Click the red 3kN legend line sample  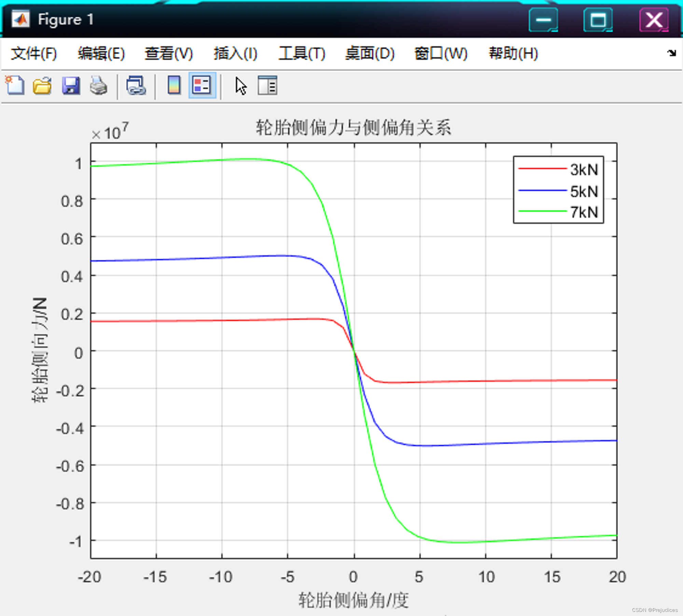pos(542,169)
